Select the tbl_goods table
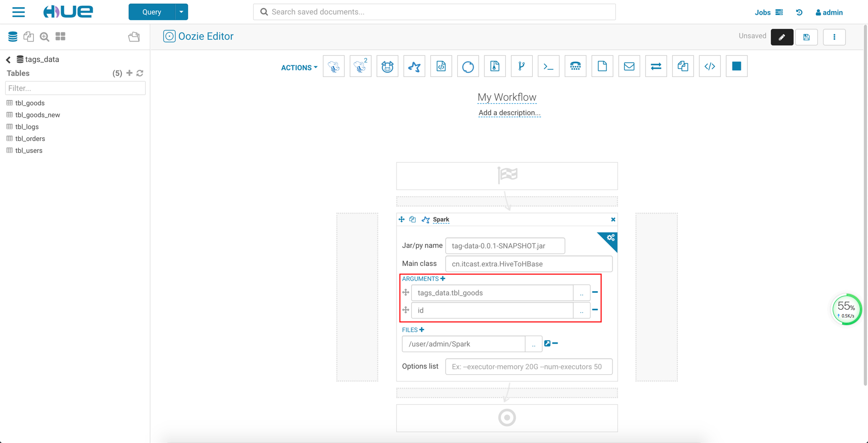 pos(30,103)
